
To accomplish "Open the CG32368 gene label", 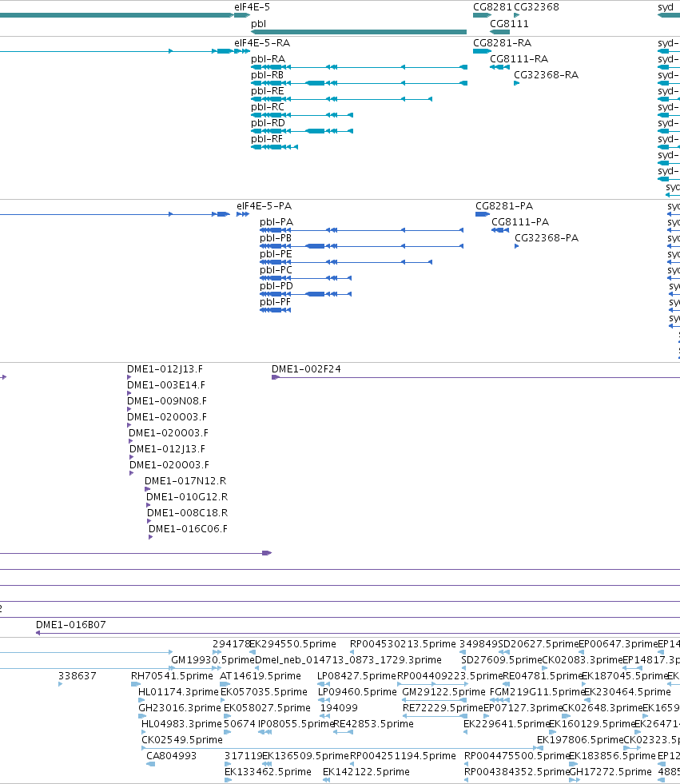I will tap(536, 7).
